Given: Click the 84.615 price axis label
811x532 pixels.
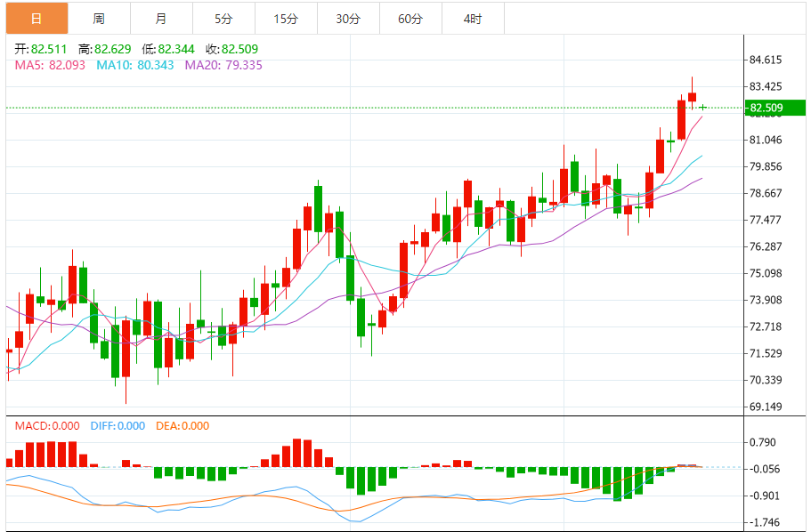Looking at the screenshot, I should 766,60.
